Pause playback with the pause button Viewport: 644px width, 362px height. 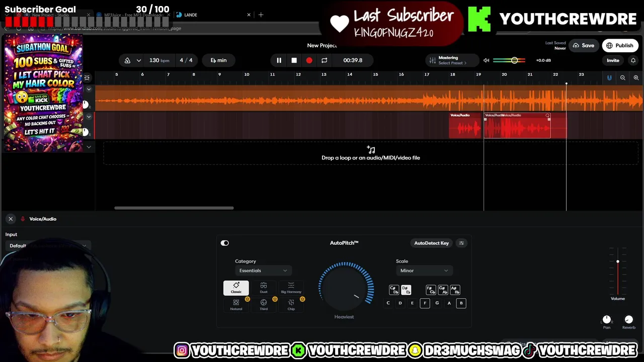pos(279,60)
